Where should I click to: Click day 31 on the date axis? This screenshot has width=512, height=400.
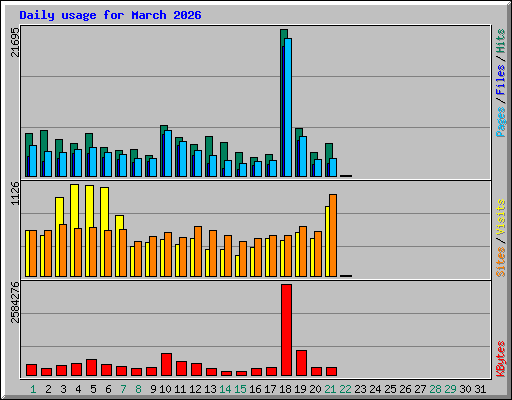point(480,389)
